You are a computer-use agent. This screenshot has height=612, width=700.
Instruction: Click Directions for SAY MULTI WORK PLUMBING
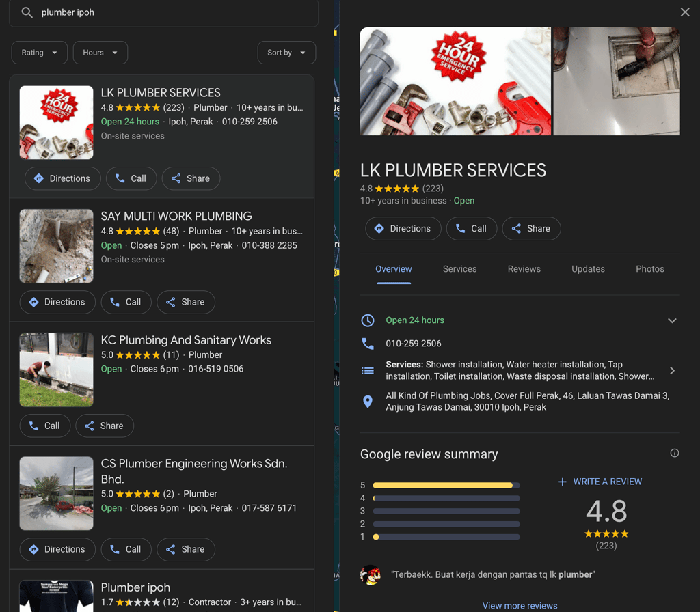(x=57, y=302)
